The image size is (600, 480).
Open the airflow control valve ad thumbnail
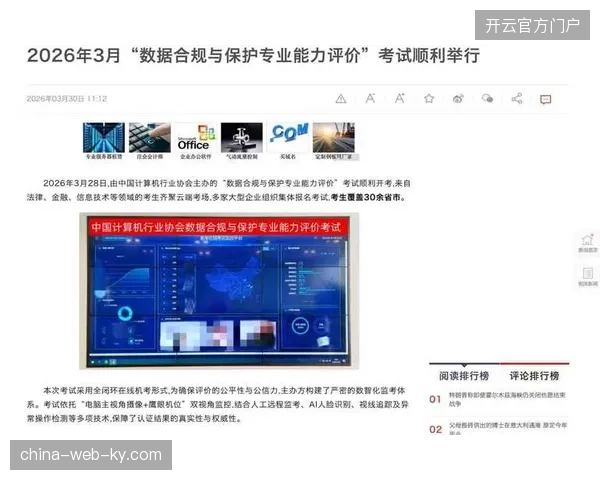point(241,138)
